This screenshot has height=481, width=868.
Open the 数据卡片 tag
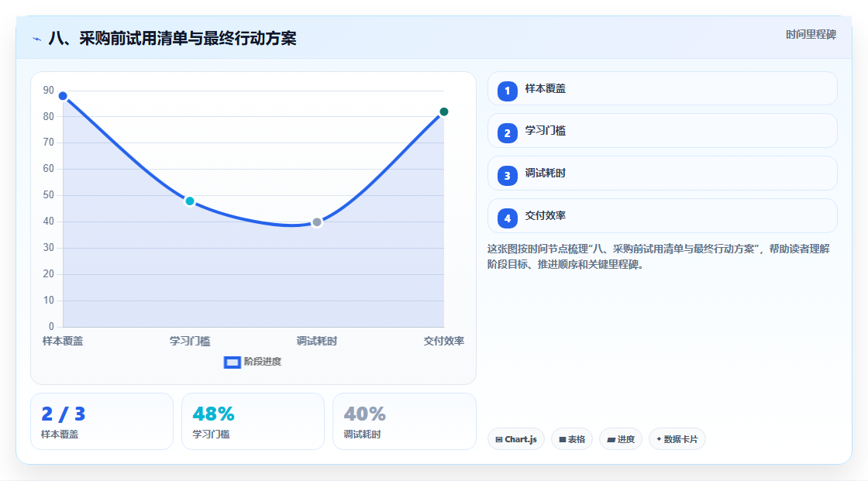[x=677, y=439]
